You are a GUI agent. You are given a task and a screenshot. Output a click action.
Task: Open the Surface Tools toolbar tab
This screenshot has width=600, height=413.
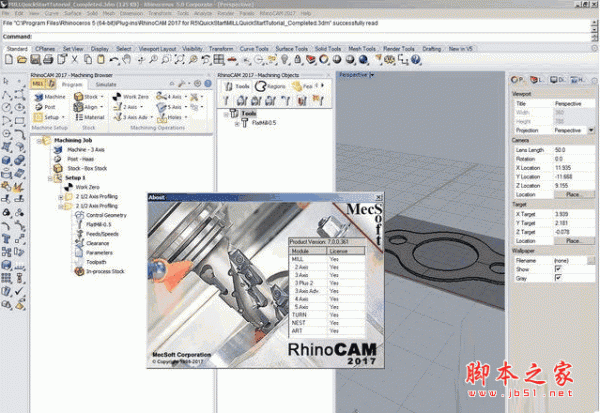(291, 49)
